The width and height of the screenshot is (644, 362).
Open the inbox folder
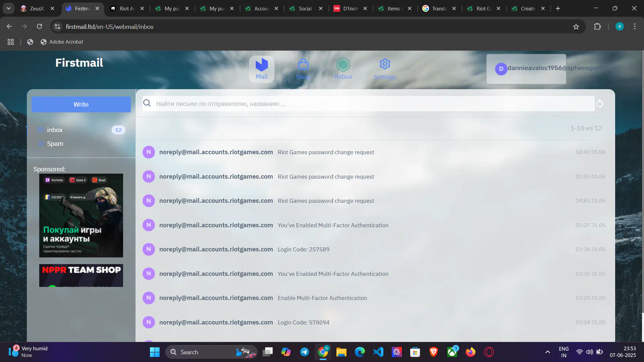click(x=81, y=130)
